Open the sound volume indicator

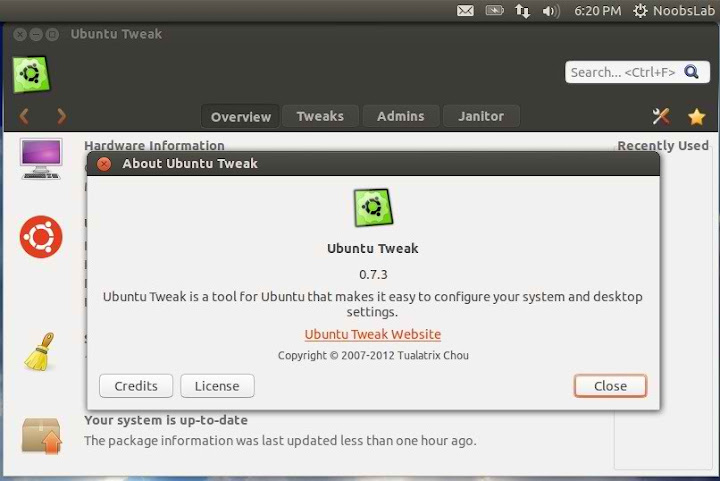[x=551, y=11]
